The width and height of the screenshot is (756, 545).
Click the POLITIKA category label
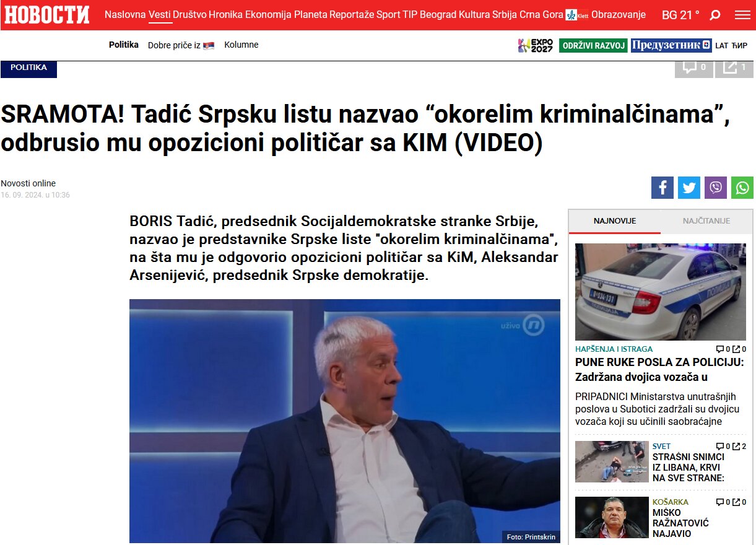tap(28, 68)
